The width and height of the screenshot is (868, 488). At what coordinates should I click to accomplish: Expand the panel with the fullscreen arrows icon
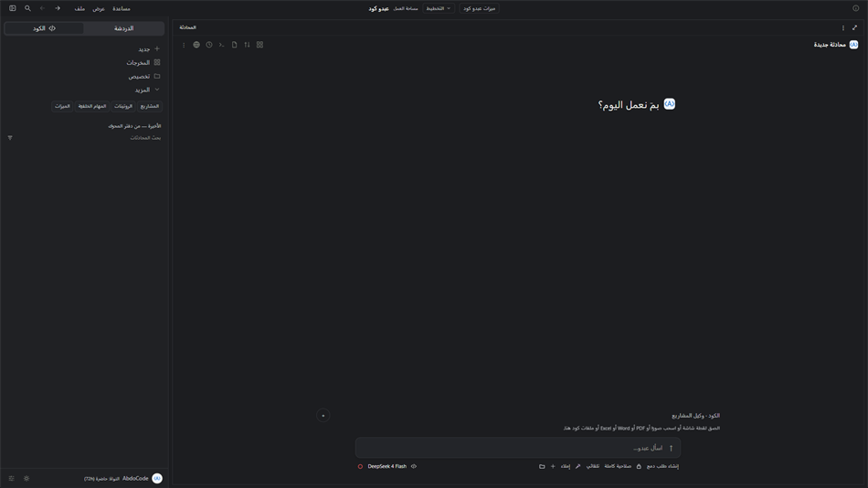[854, 27]
